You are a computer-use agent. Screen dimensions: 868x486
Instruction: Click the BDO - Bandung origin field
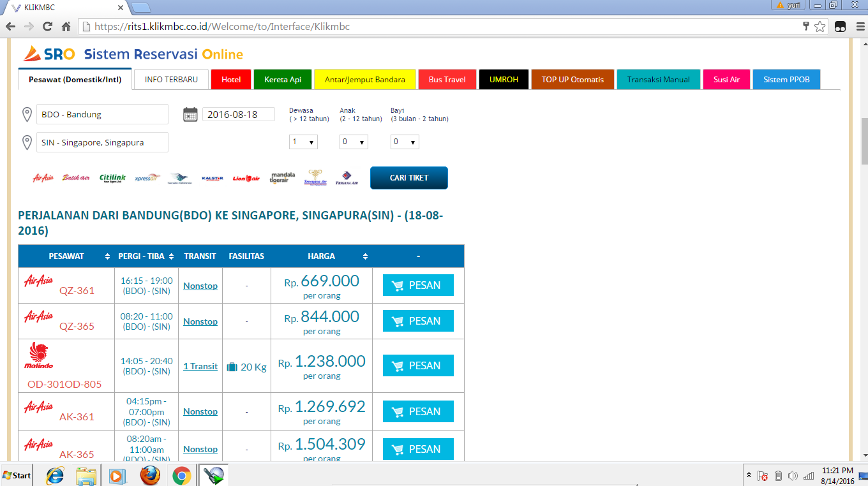pos(102,114)
